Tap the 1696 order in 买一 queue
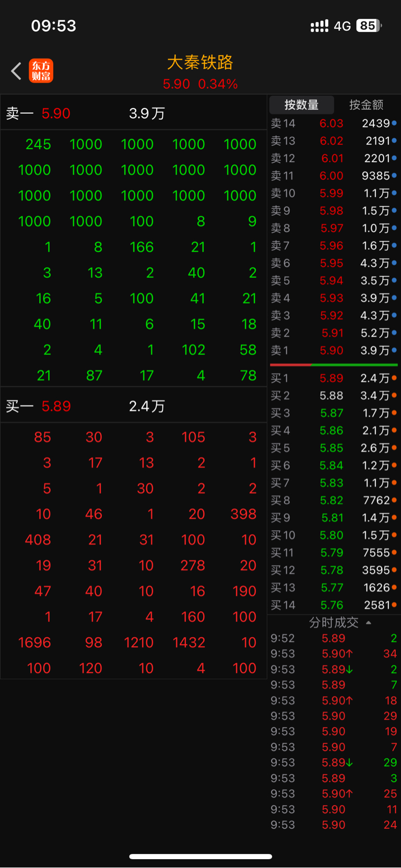This screenshot has width=401, height=868. click(x=34, y=643)
